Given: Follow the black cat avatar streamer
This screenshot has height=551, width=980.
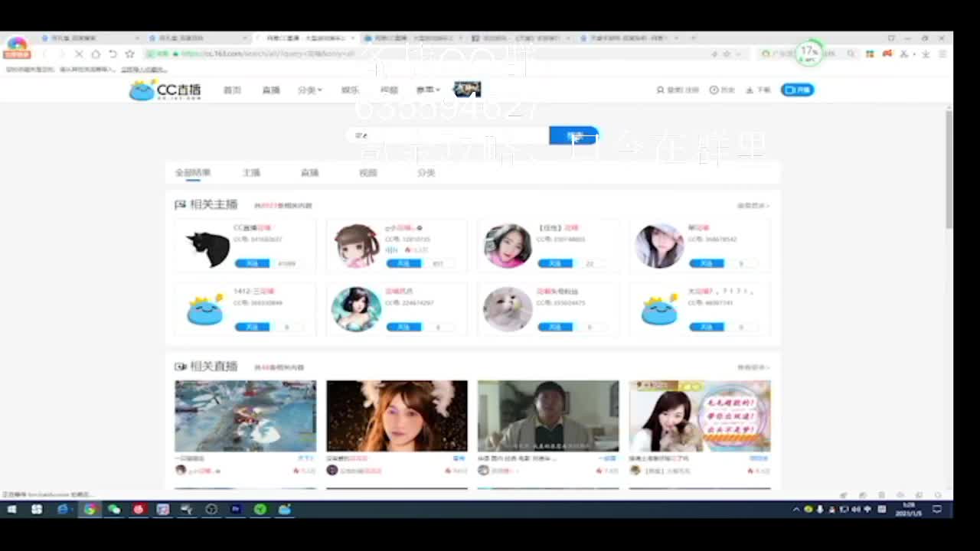Looking at the screenshot, I should (x=252, y=263).
